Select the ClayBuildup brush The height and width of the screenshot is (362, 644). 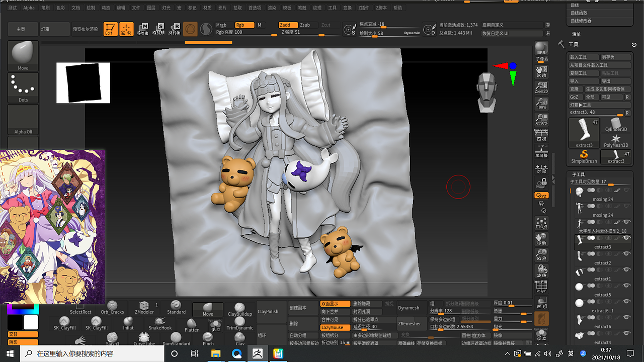(x=240, y=309)
